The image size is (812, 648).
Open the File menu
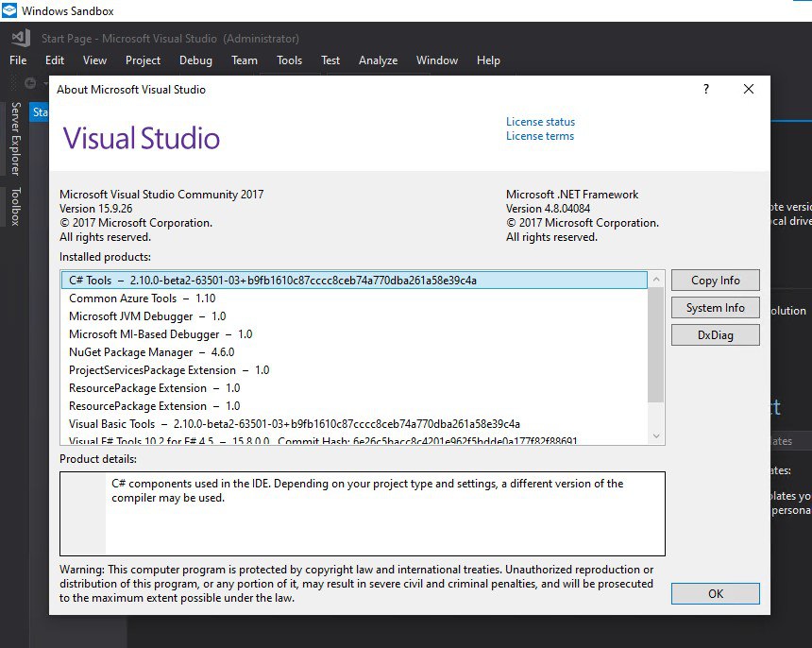tap(18, 60)
